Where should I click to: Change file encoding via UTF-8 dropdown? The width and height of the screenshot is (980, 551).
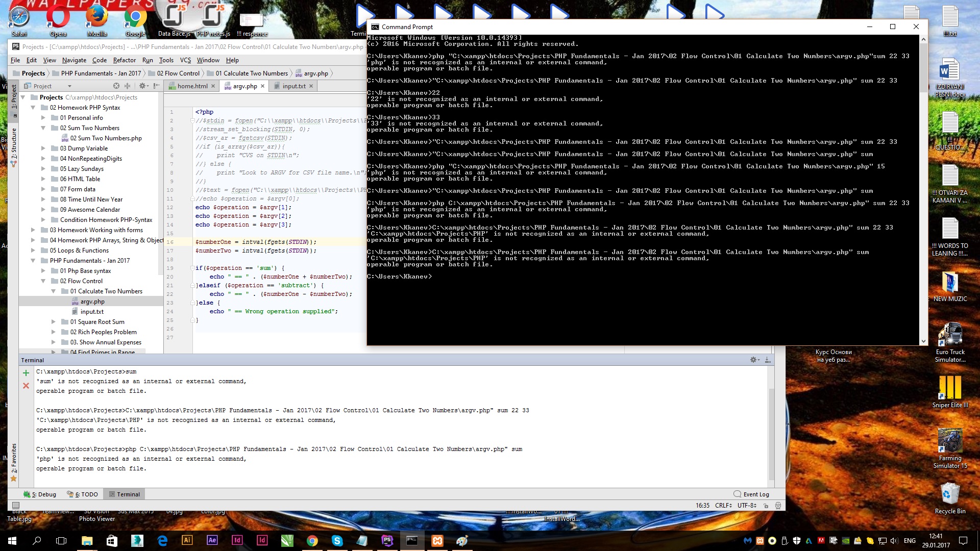coord(747,506)
